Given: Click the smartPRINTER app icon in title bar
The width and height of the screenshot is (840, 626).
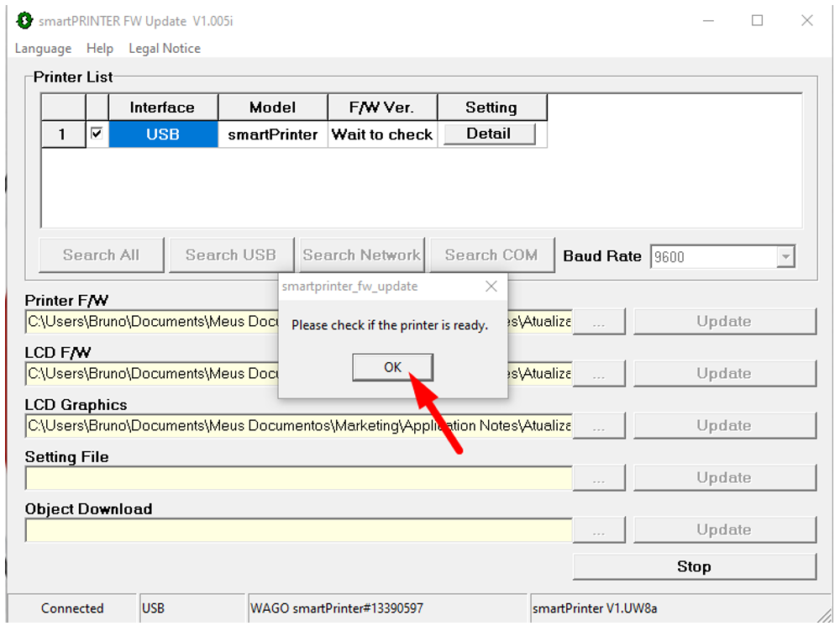Looking at the screenshot, I should tap(24, 20).
